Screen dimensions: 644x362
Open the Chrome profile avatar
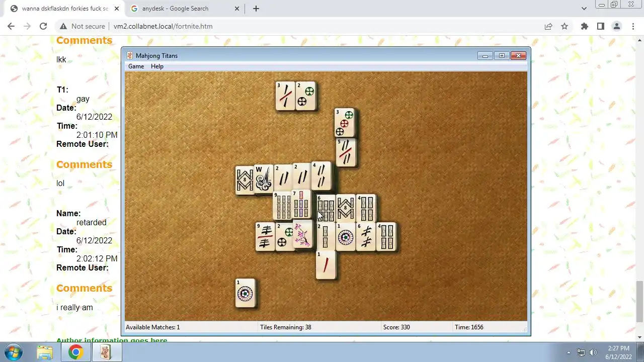click(x=616, y=26)
